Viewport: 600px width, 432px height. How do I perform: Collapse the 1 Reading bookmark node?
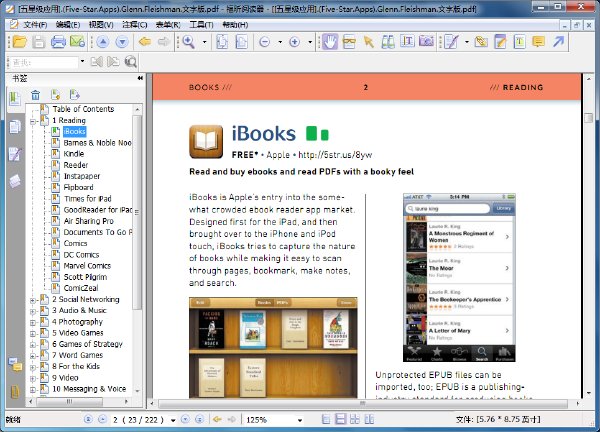33,122
